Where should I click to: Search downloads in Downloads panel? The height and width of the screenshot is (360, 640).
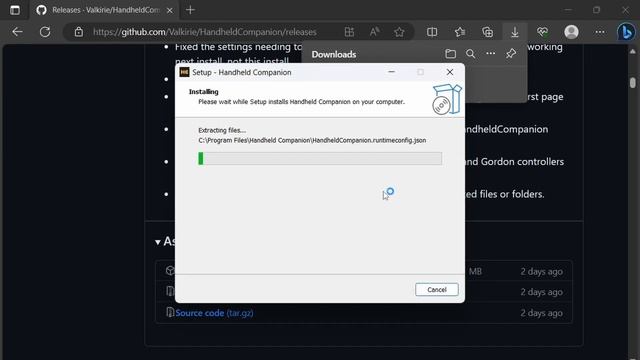click(x=471, y=54)
